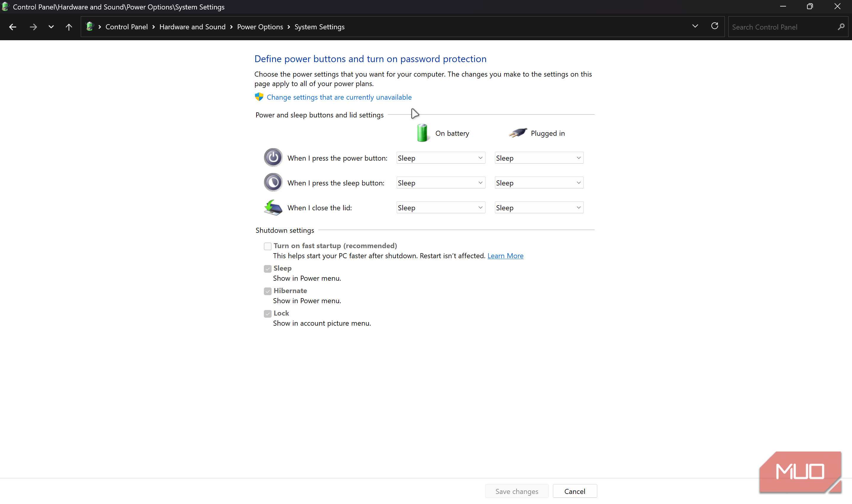Expand the address bar history dropdown
The image size is (852, 504).
[x=695, y=26]
